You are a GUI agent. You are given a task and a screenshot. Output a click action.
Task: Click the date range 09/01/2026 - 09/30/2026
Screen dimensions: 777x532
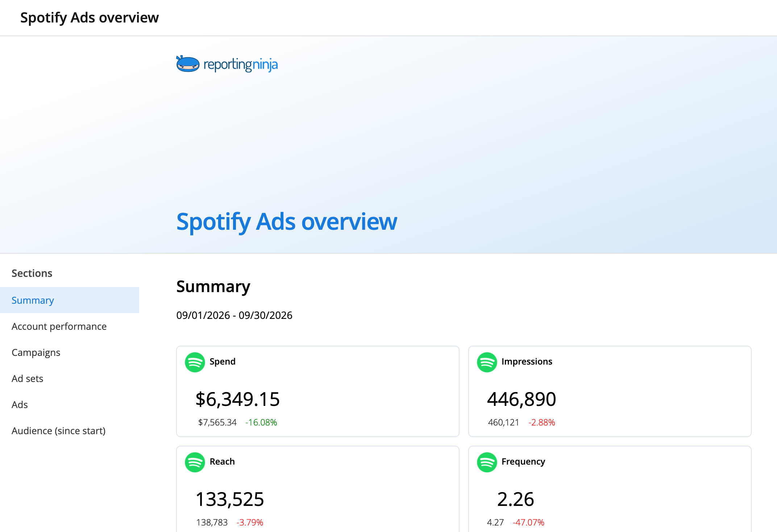click(234, 315)
